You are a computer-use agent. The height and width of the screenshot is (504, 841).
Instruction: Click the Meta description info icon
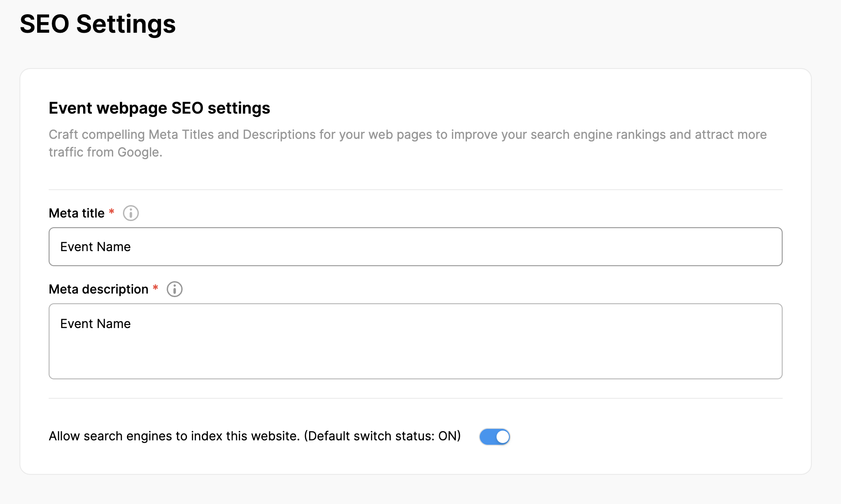pos(174,289)
